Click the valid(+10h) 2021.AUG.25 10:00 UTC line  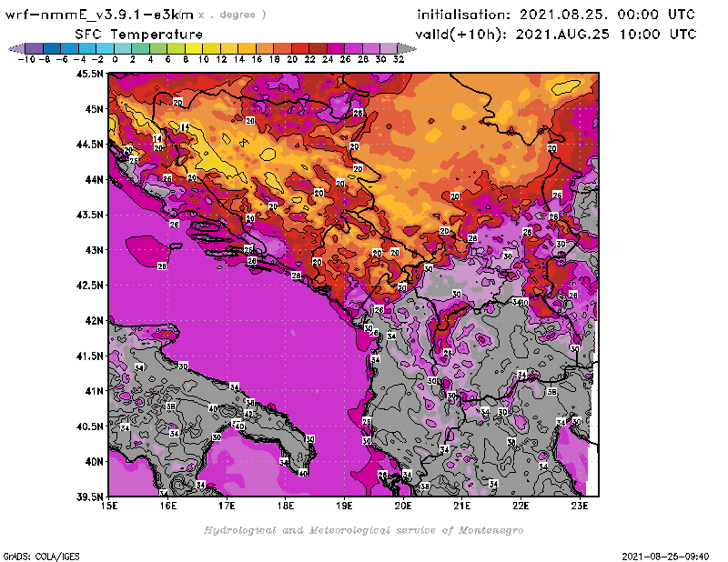tap(556, 35)
